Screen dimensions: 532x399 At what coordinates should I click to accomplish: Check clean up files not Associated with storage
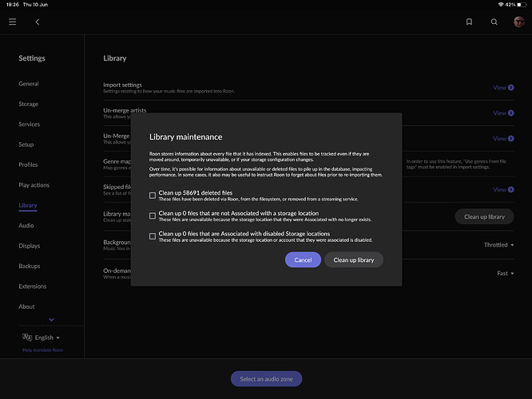point(153,215)
